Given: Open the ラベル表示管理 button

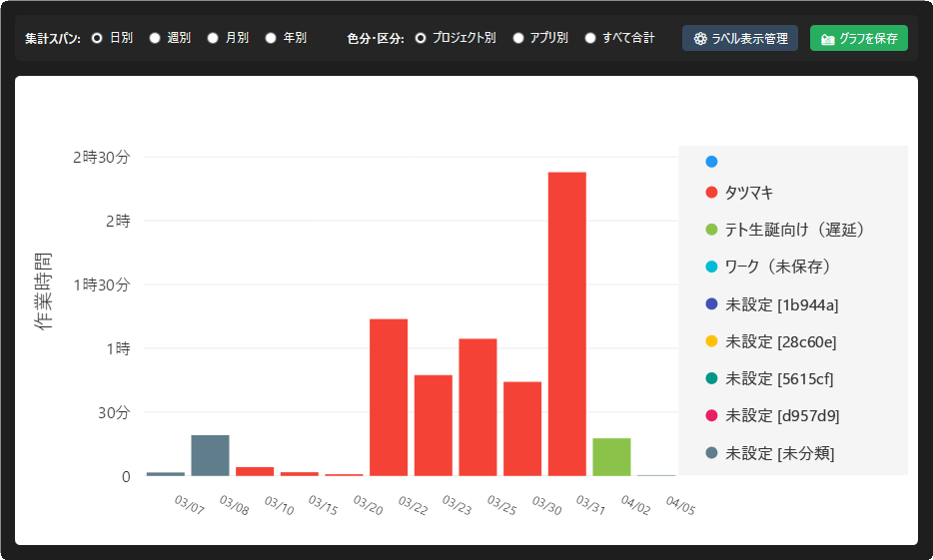Looking at the screenshot, I should coord(740,39).
